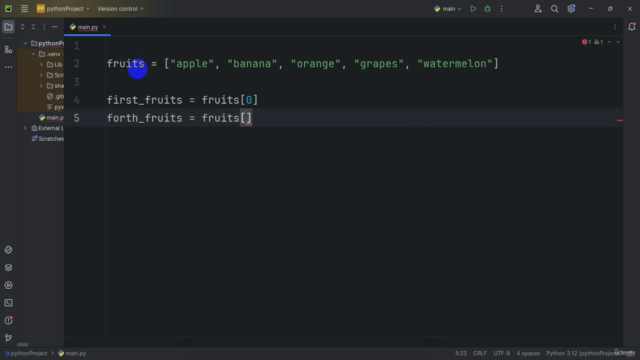Click the 5:23 cursor position
This screenshot has height=360, width=640.
pyautogui.click(x=461, y=353)
